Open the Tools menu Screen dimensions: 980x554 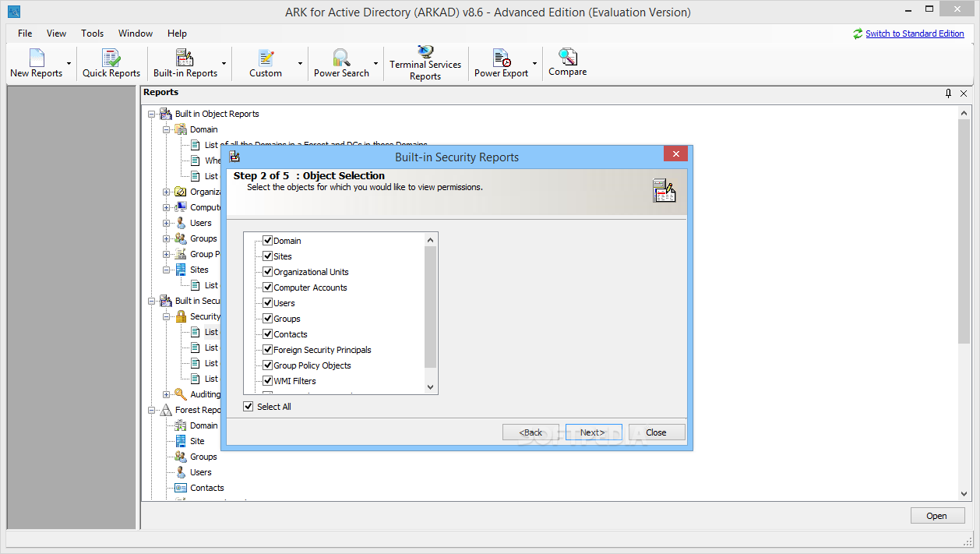coord(92,34)
